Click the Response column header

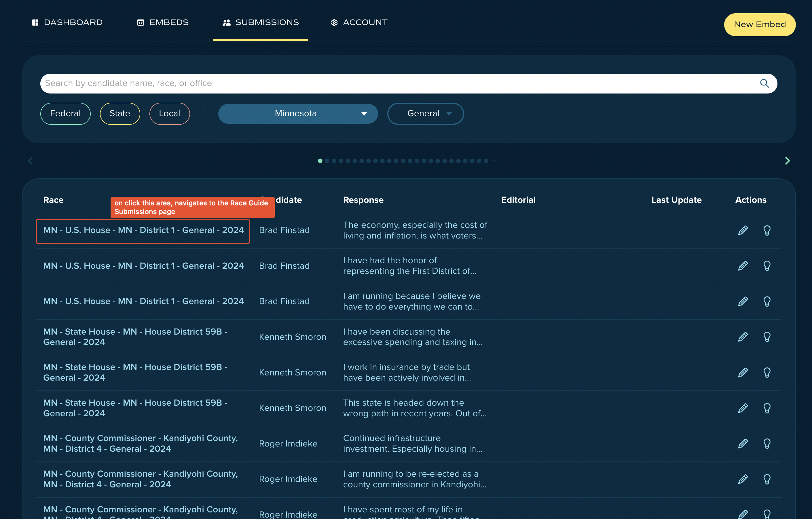point(363,200)
